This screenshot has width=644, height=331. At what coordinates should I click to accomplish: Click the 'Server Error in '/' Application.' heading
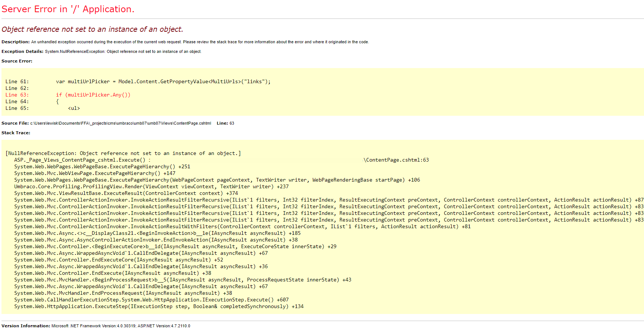coord(68,9)
